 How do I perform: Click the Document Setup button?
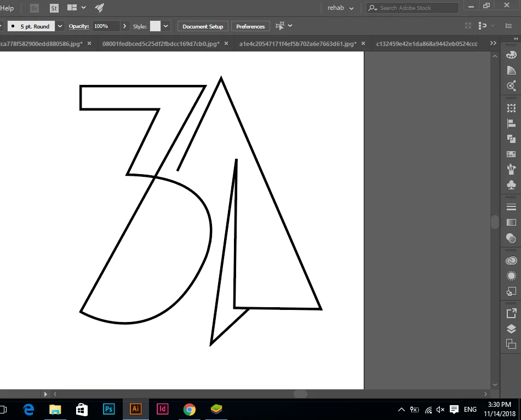click(203, 27)
